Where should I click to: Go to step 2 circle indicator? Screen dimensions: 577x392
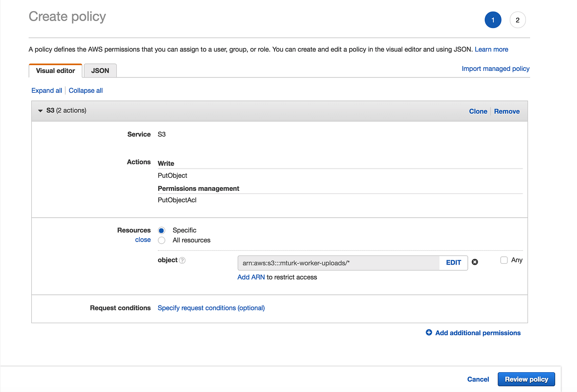(518, 20)
